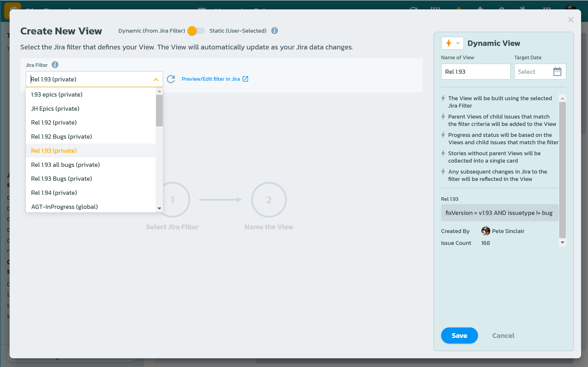Click the Target Date Select field
The image size is (588, 367).
coord(540,72)
